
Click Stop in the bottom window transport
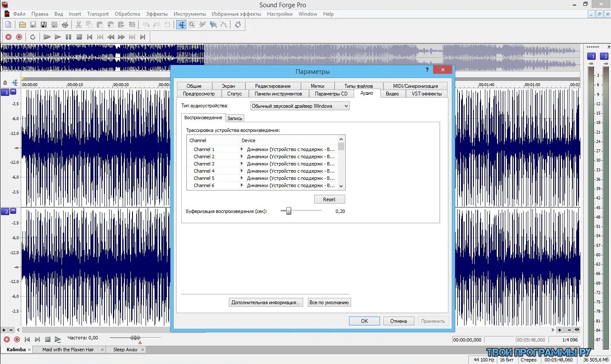[48, 339]
